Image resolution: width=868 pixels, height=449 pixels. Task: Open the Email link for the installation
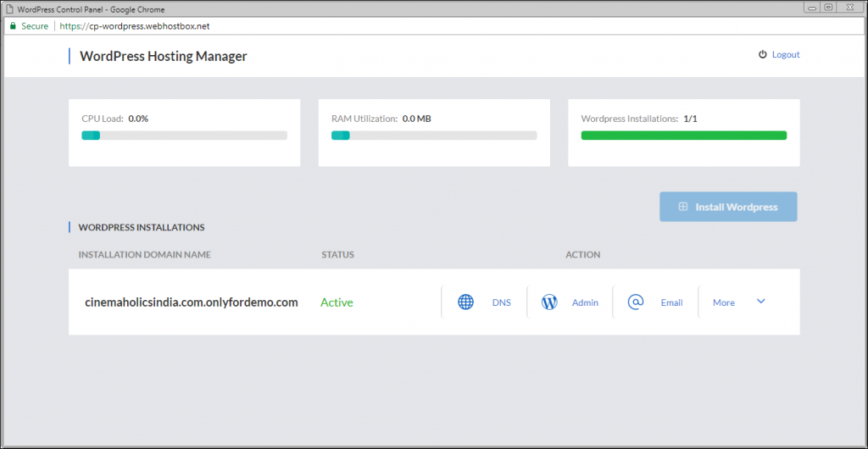pyautogui.click(x=671, y=302)
